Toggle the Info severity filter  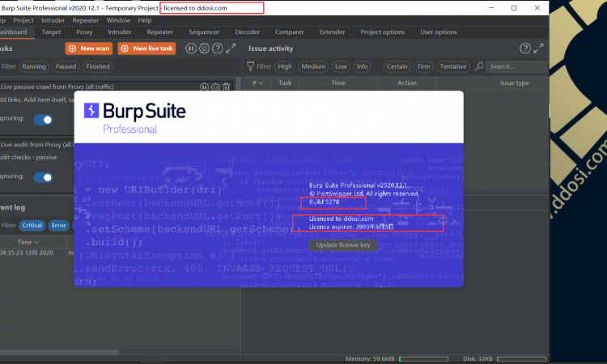362,66
